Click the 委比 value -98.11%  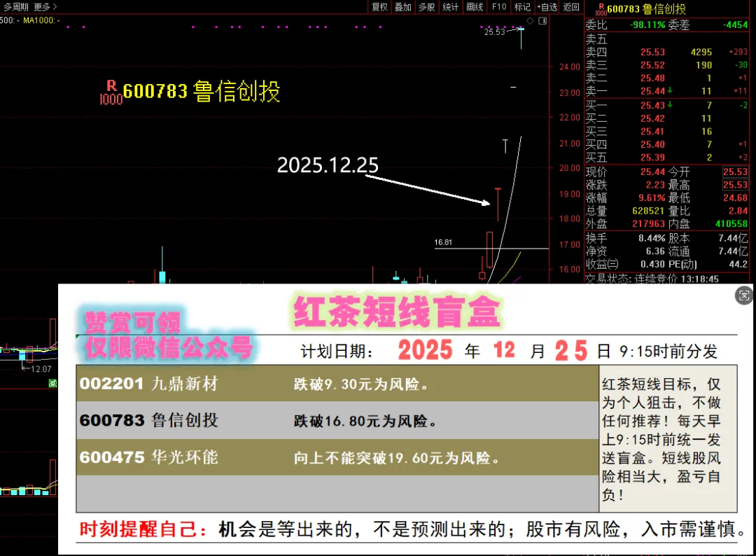pyautogui.click(x=647, y=25)
